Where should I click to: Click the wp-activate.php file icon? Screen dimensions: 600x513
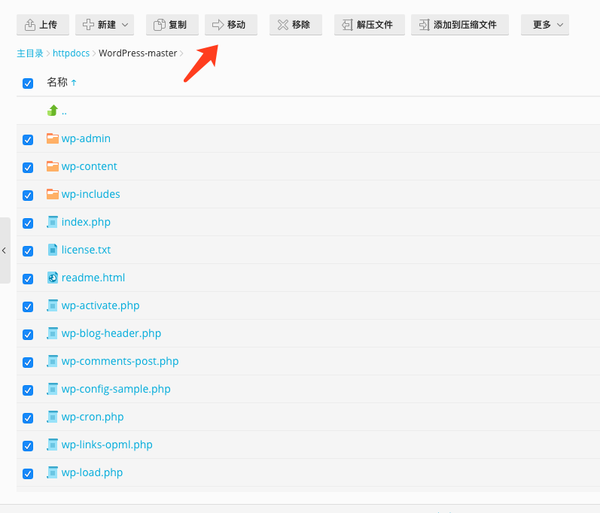click(52, 305)
